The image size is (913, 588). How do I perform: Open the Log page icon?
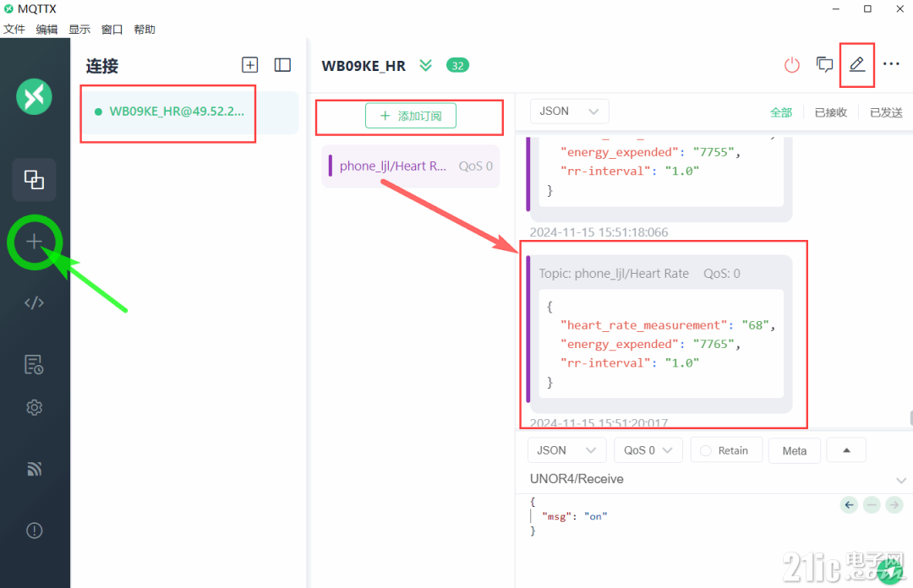point(34,364)
